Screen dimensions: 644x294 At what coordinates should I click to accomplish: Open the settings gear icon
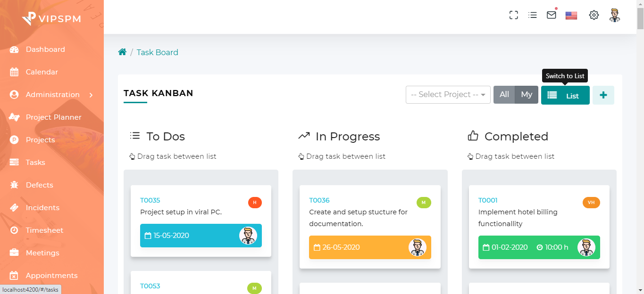point(594,15)
